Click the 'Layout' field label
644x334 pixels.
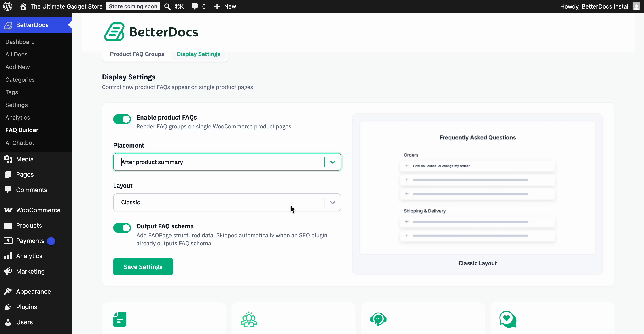pos(123,186)
